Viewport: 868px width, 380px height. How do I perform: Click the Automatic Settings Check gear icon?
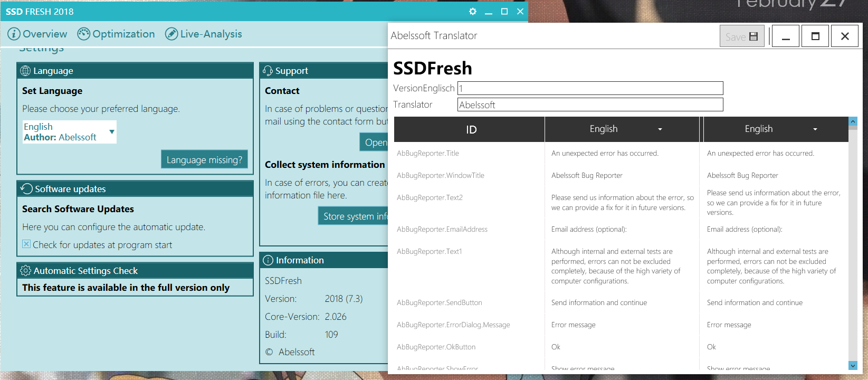click(25, 271)
